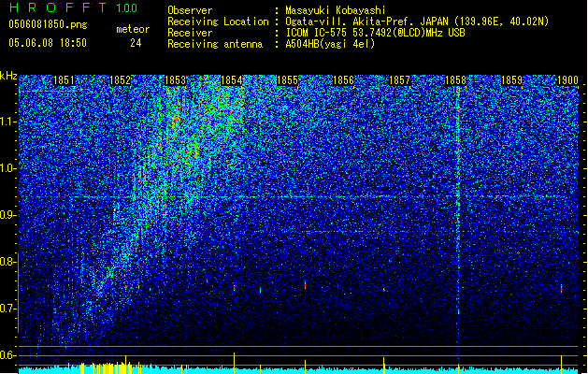Screen dimensions: 588x374
Task: Click the 0.7 kHz axis label
Action: (7, 309)
